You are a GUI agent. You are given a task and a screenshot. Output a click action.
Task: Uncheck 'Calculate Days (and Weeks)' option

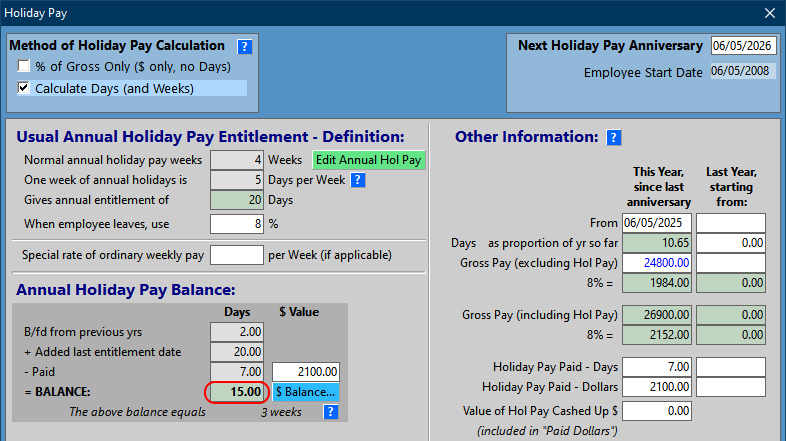coord(25,88)
